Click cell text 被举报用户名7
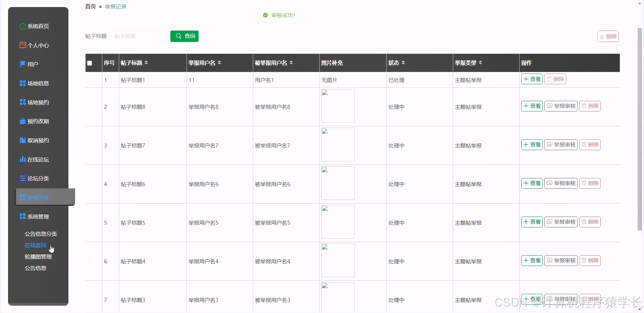 coord(272,145)
